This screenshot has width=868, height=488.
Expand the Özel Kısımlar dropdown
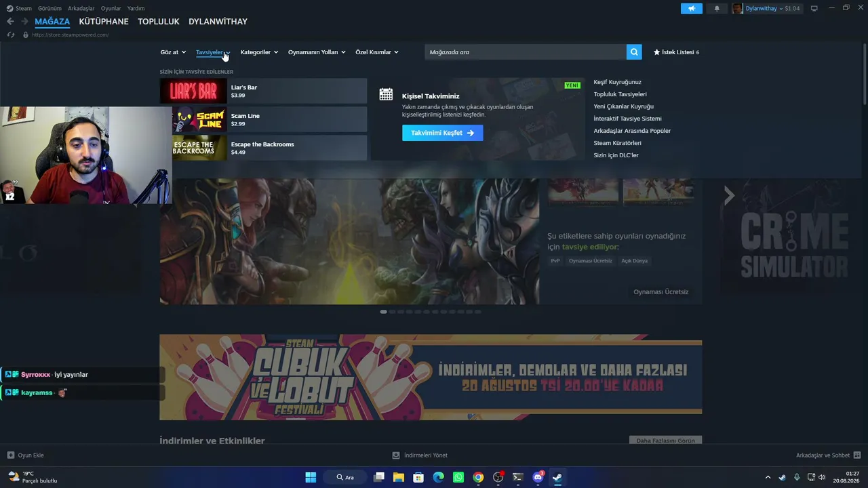(x=377, y=52)
